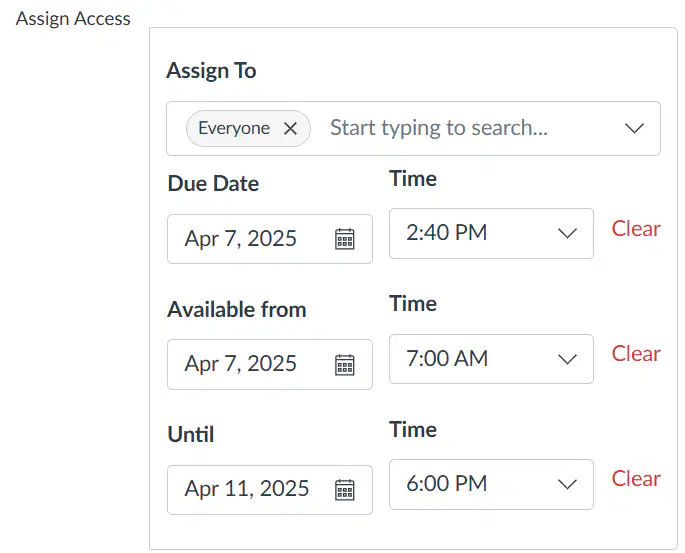Clear the Available from date

coord(636,353)
